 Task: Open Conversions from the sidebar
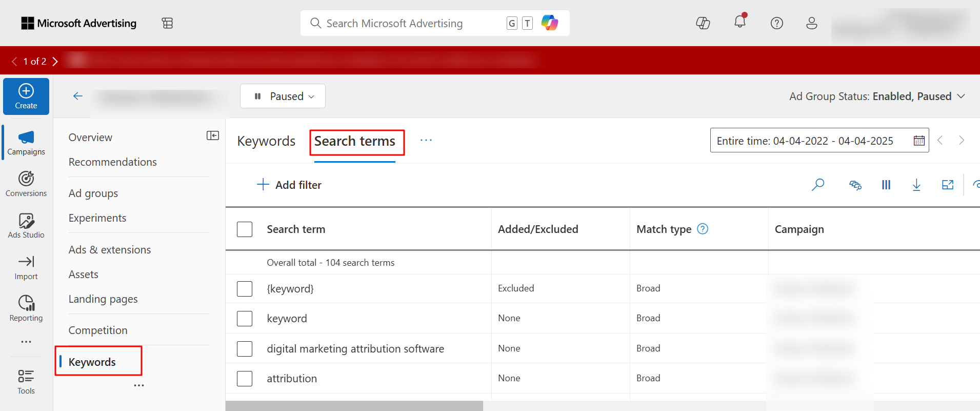click(26, 184)
